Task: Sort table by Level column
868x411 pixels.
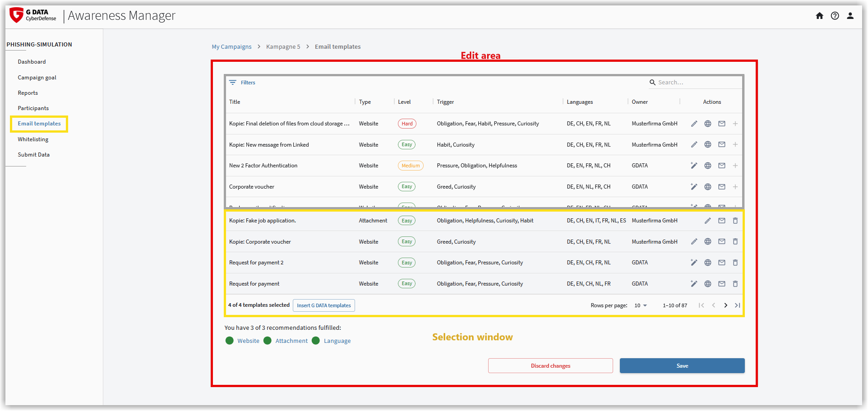Action: click(x=404, y=102)
